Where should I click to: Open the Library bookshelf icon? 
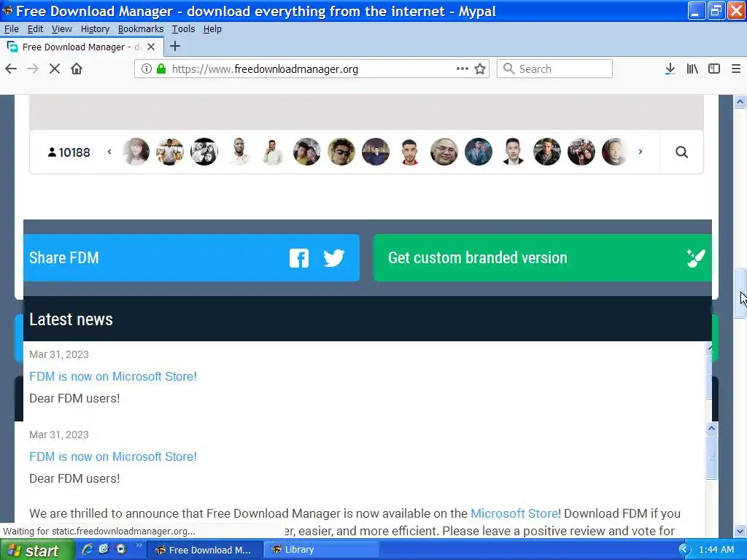tap(692, 69)
